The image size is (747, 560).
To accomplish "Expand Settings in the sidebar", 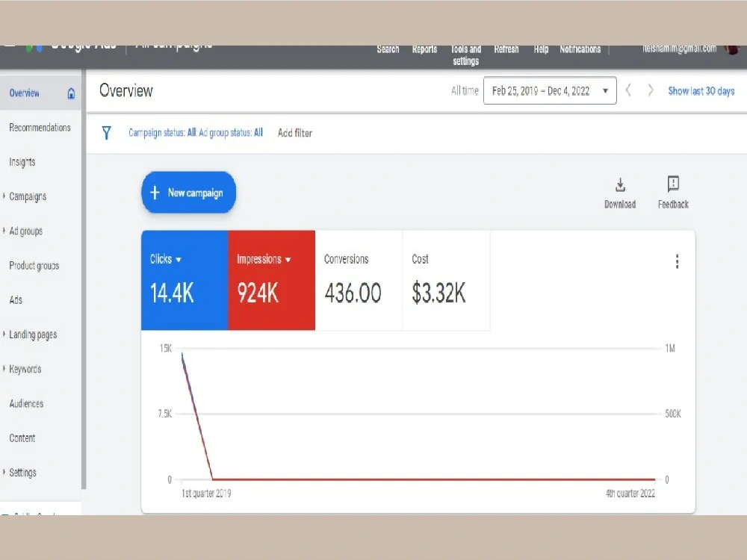I will tap(4, 473).
